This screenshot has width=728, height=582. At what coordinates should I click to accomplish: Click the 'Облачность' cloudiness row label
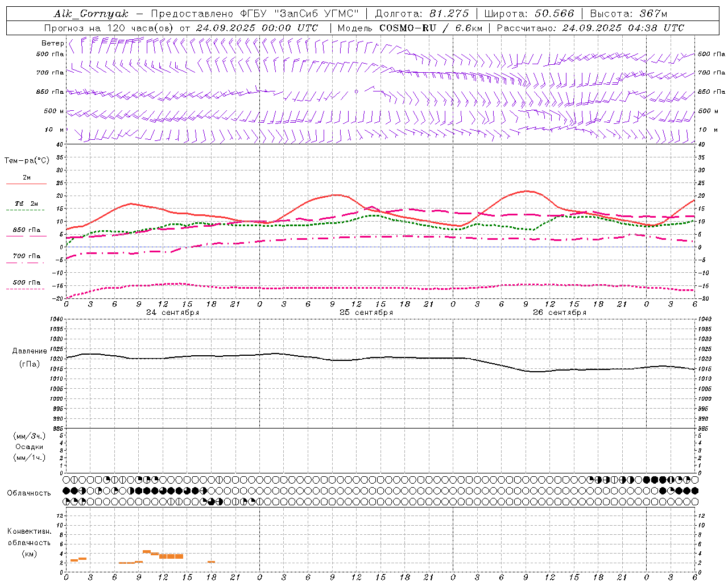click(x=29, y=493)
